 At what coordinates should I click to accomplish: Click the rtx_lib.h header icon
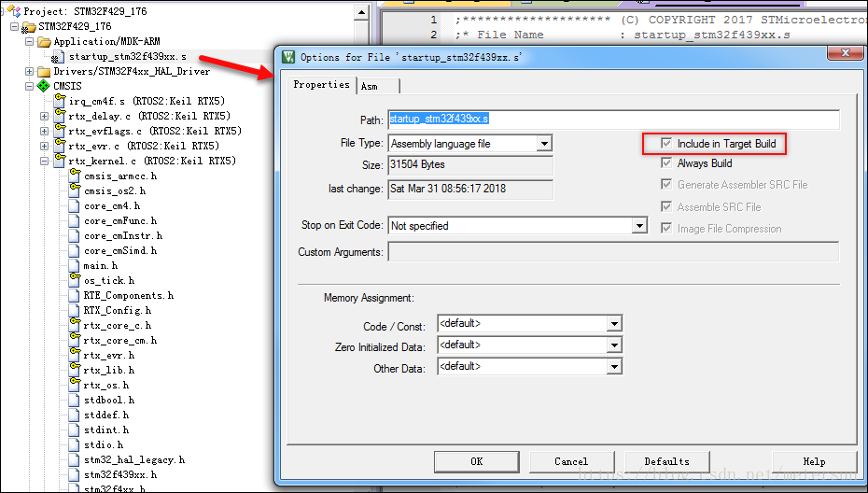(x=74, y=370)
